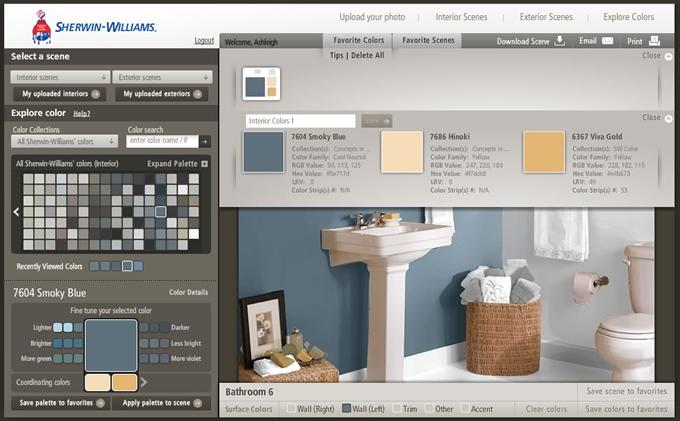Screen dimensions: 680x421
Task: Show next coordinating colors arrow
Action: 144,382
